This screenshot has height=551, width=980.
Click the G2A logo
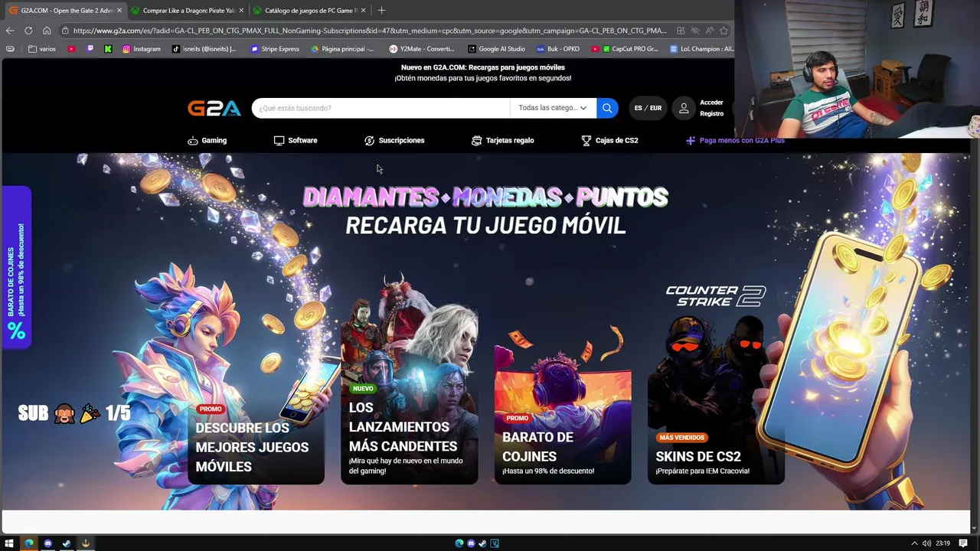click(x=214, y=108)
